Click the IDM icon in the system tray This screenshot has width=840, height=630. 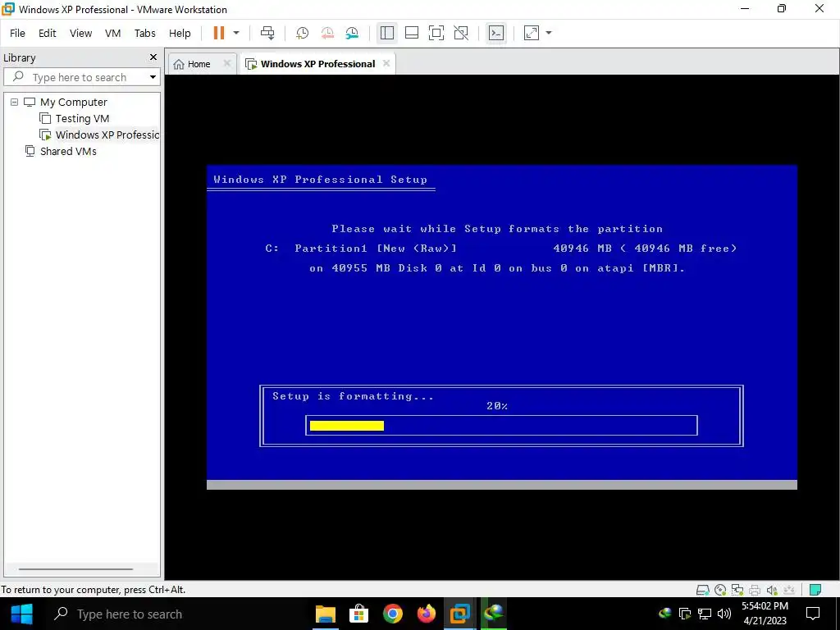point(664,614)
